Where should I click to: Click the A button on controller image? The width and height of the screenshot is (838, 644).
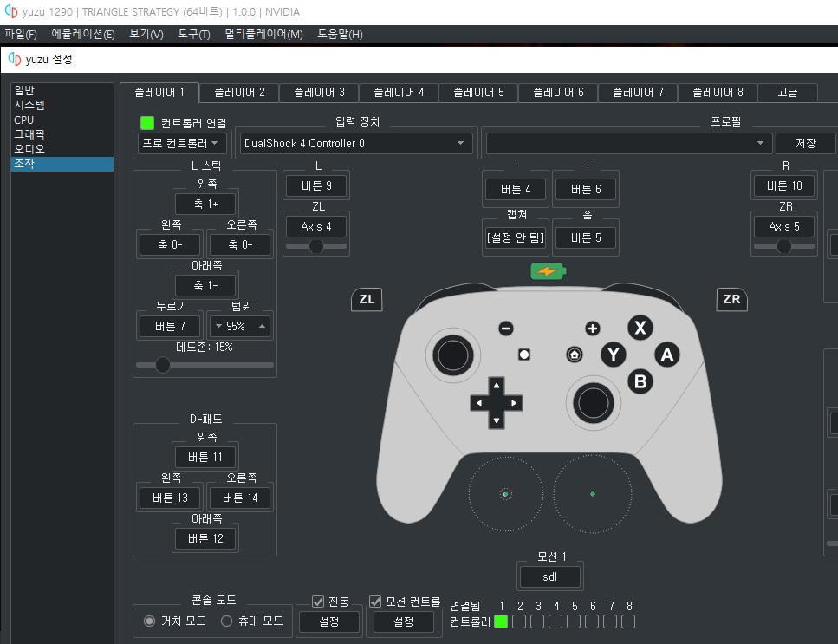pos(667,355)
